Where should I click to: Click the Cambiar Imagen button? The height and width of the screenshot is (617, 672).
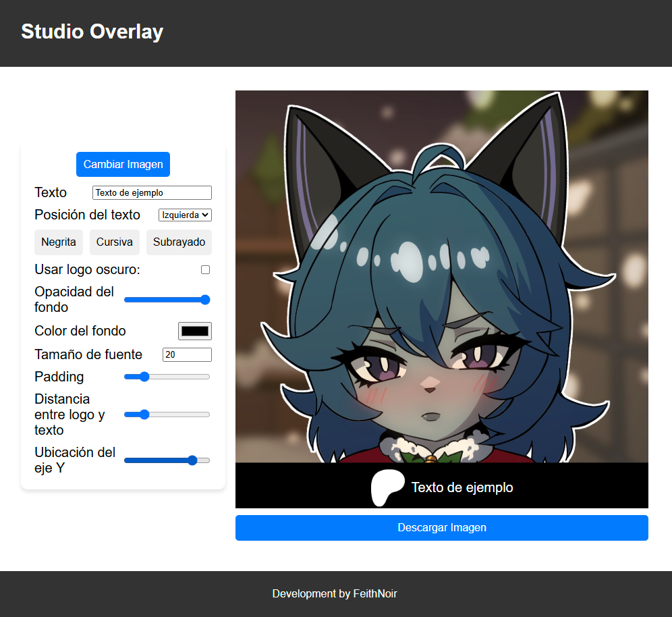point(123,164)
